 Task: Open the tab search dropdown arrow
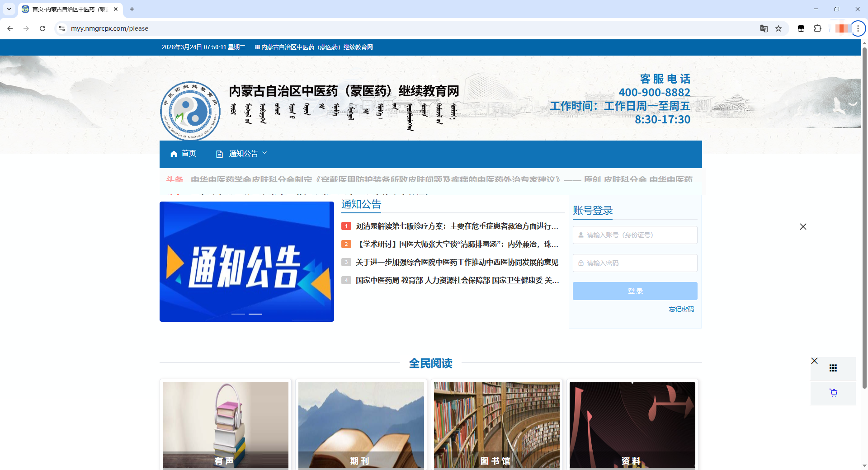click(x=9, y=9)
